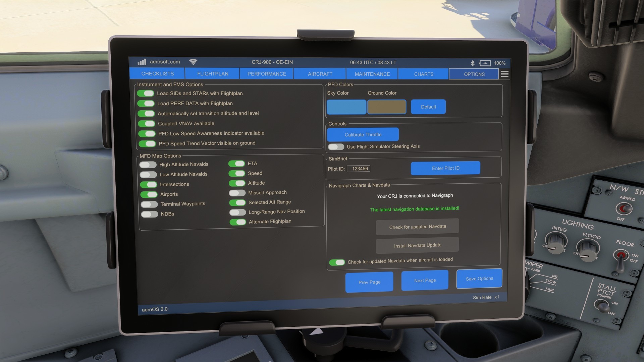This screenshot has width=644, height=362.
Task: Go to Next Page of options
Action: (x=425, y=280)
